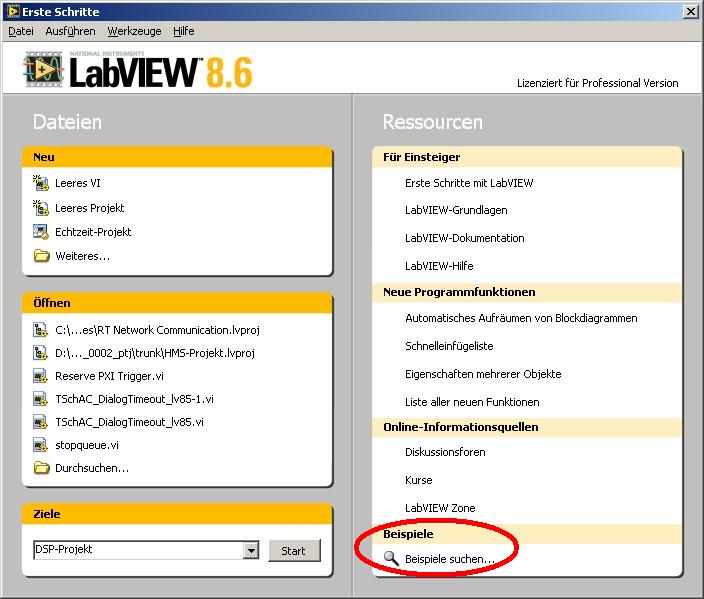704x599 pixels.
Task: Create a new Leeres VI
Action: [x=78, y=183]
